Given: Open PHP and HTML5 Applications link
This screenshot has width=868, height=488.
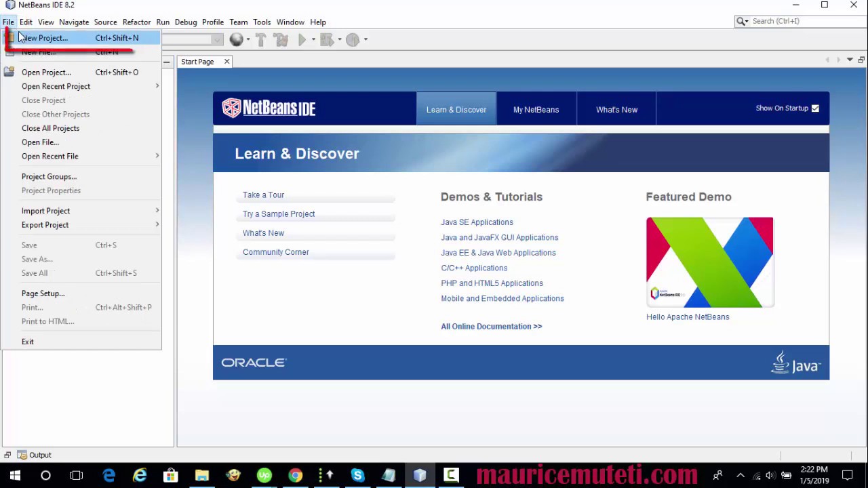Looking at the screenshot, I should [492, 283].
